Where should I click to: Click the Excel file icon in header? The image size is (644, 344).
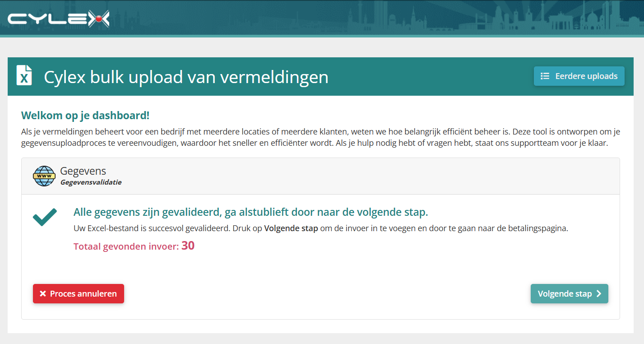point(24,75)
